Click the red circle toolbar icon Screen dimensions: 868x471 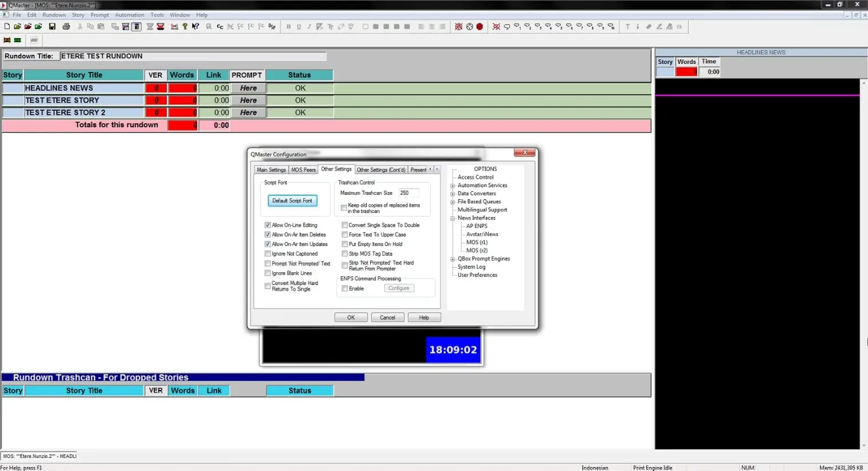479,26
